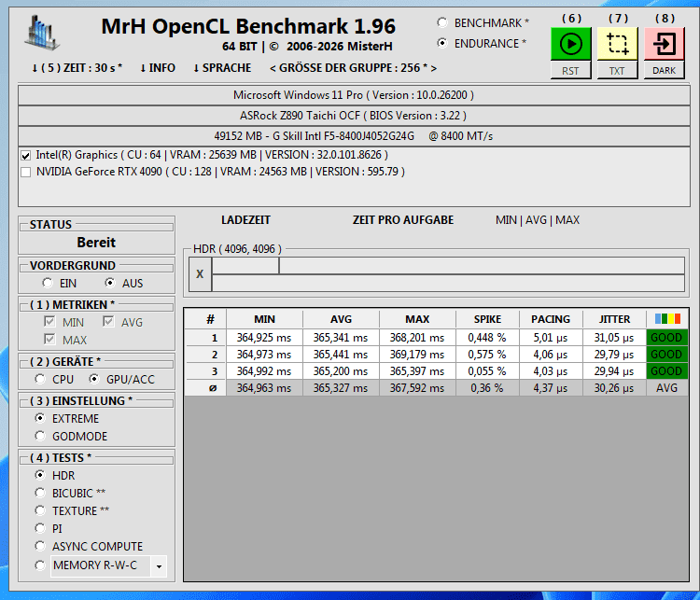Choose GPU/ACC as device type
This screenshot has width=700, height=600.
93,379
